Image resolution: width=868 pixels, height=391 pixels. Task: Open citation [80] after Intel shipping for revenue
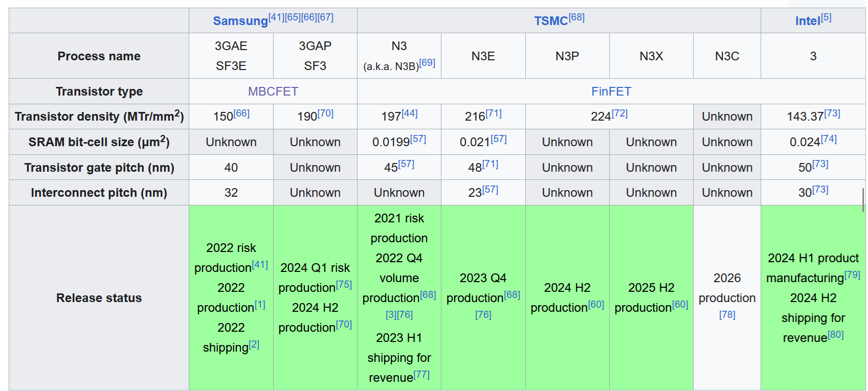point(835,334)
